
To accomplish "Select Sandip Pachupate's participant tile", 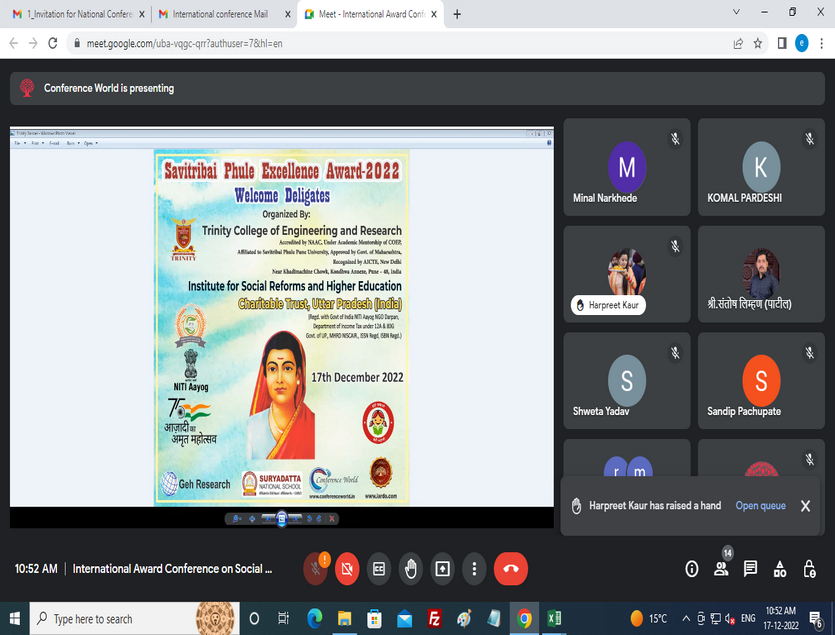I will tap(762, 380).
